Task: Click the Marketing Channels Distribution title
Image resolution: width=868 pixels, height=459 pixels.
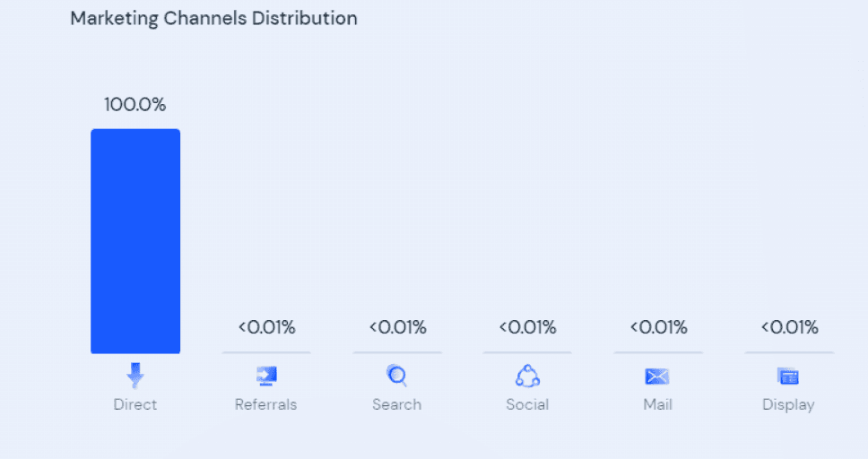Action: click(213, 18)
